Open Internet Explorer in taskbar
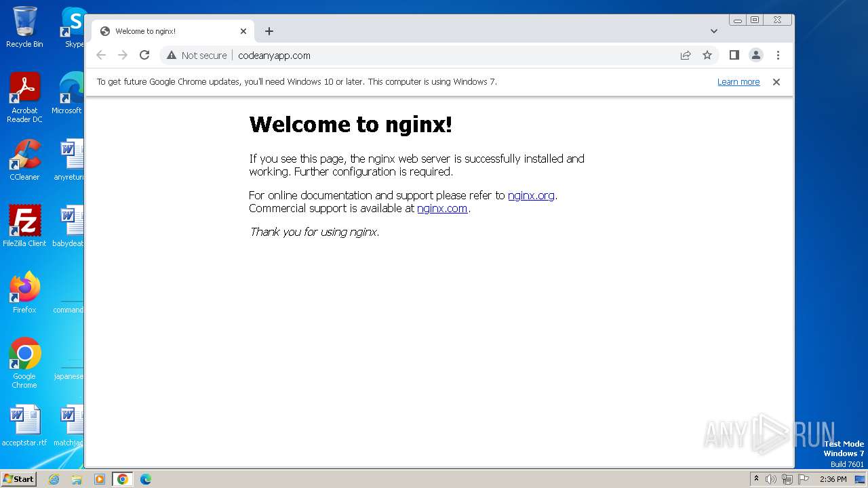Image resolution: width=868 pixels, height=488 pixels. 54,479
